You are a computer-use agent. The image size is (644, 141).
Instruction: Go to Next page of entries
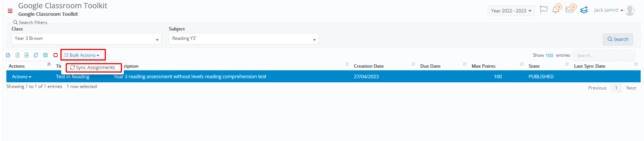631,88
